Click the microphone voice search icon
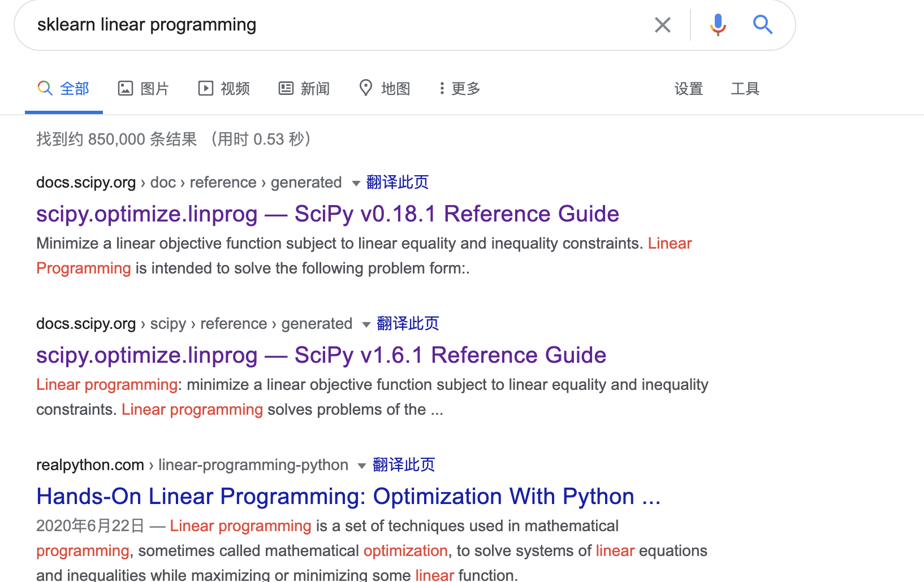 tap(718, 24)
